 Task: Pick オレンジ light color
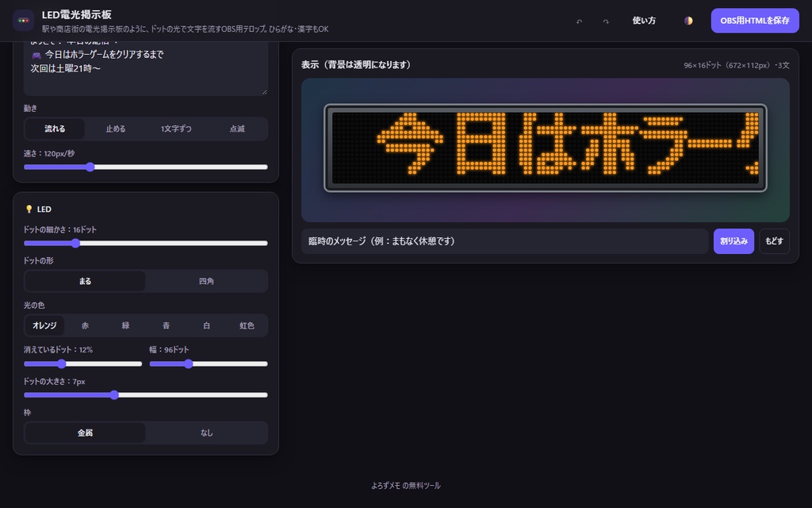pos(44,325)
